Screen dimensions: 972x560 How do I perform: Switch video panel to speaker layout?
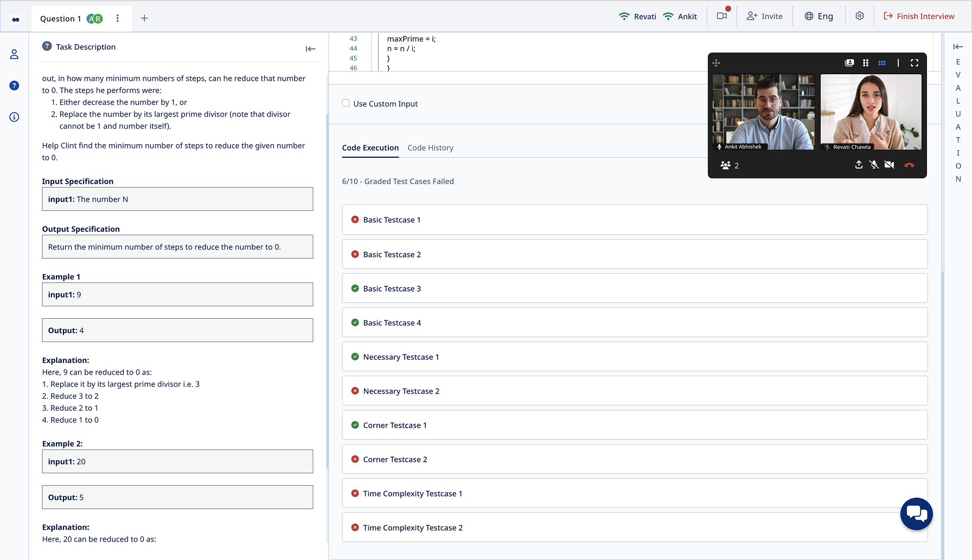pyautogui.click(x=849, y=63)
